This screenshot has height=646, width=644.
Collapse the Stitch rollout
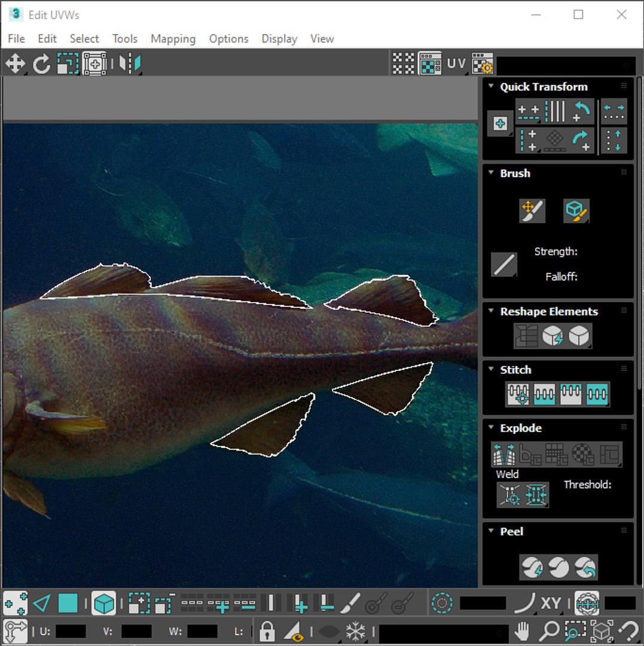tap(491, 369)
